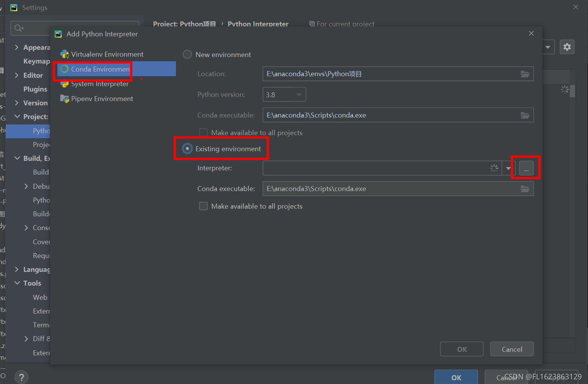The image size is (588, 384).
Task: Collapse Project section in Settings tree
Action: tap(17, 116)
